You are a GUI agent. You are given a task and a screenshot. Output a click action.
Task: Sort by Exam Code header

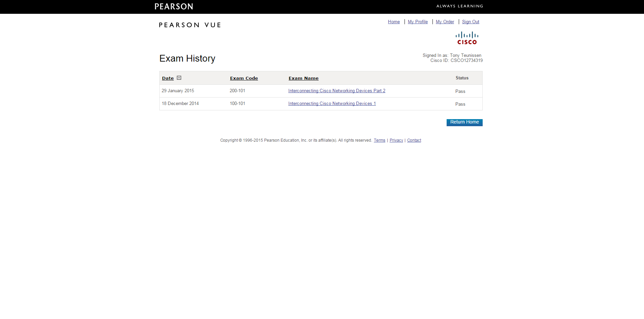click(x=244, y=78)
